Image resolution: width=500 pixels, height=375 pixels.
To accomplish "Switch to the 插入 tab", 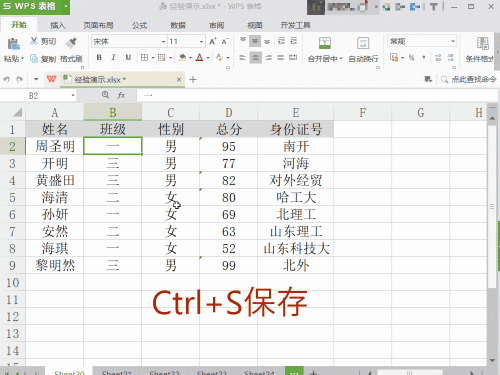I will pos(57,25).
